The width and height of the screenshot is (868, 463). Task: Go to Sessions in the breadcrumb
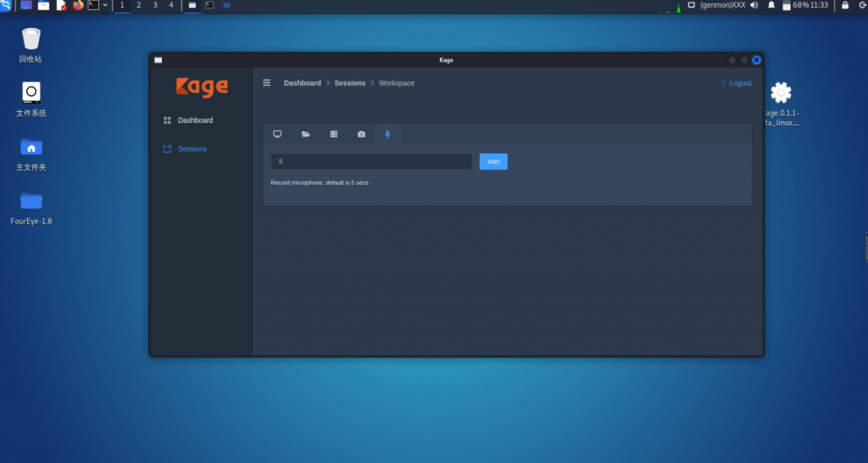(350, 83)
